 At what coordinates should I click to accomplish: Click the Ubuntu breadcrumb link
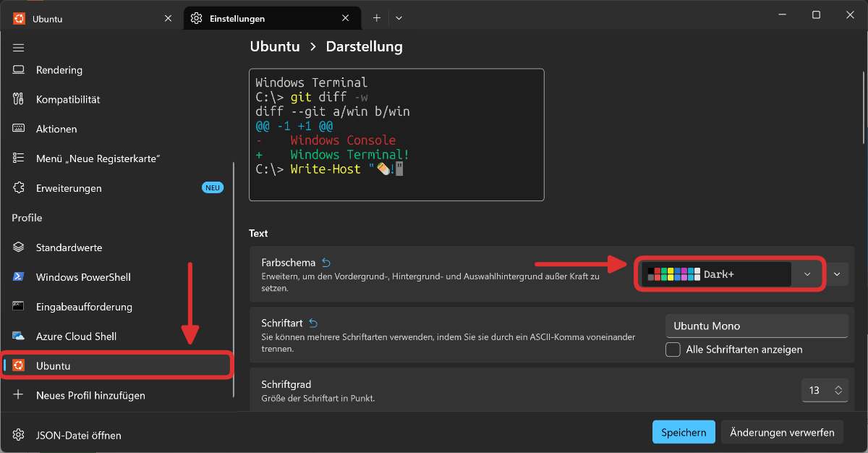tap(275, 46)
